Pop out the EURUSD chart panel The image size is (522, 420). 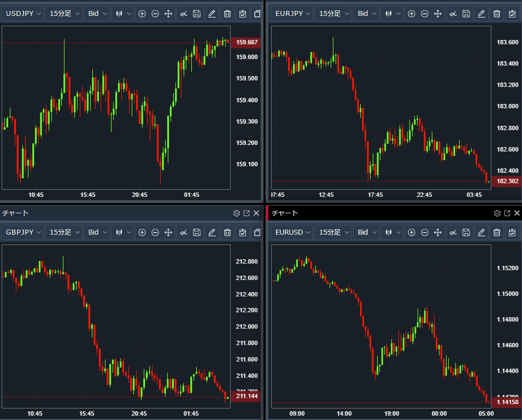(507, 213)
